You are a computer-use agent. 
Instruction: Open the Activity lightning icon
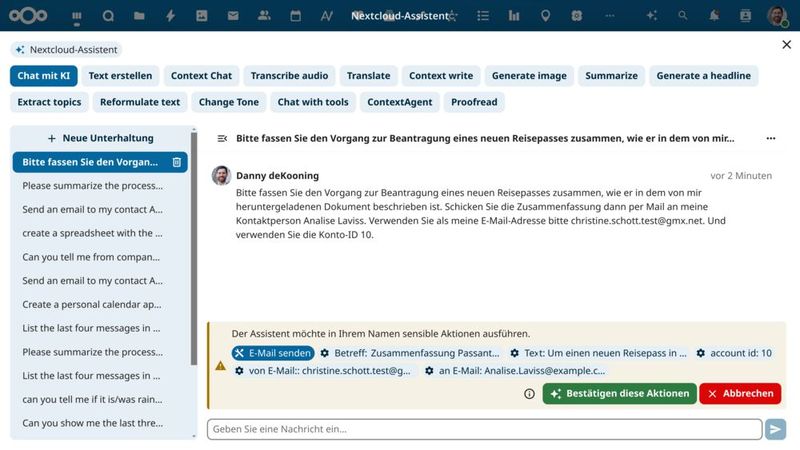(x=170, y=16)
